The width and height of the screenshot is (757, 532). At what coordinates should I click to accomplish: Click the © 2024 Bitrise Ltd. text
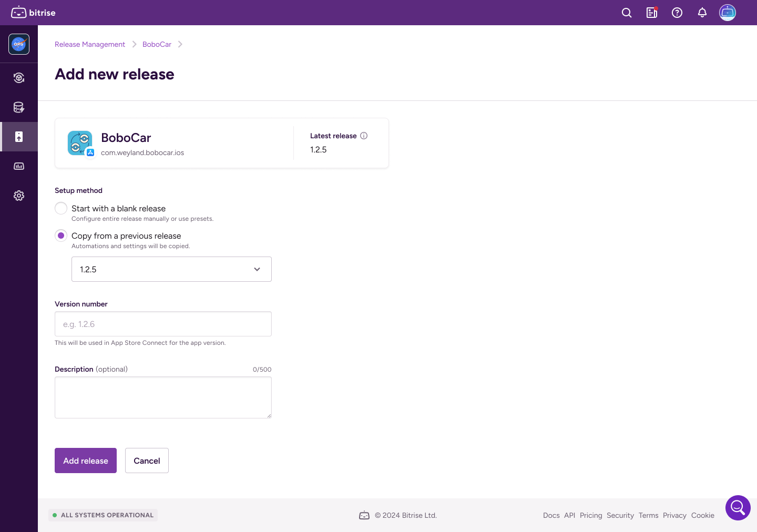coord(406,515)
